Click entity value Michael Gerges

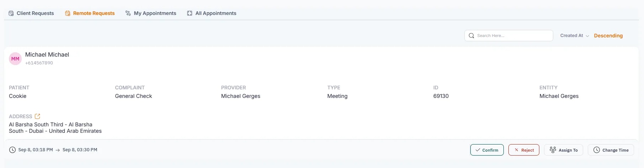[x=559, y=96]
